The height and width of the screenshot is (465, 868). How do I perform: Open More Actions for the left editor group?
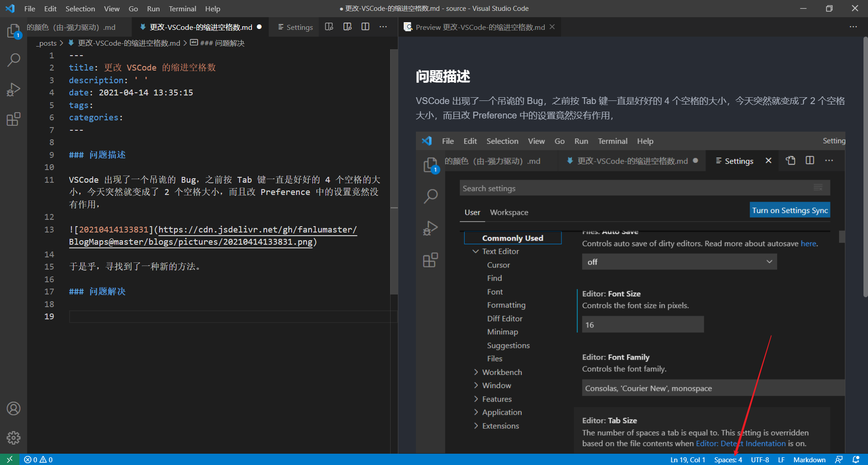383,27
